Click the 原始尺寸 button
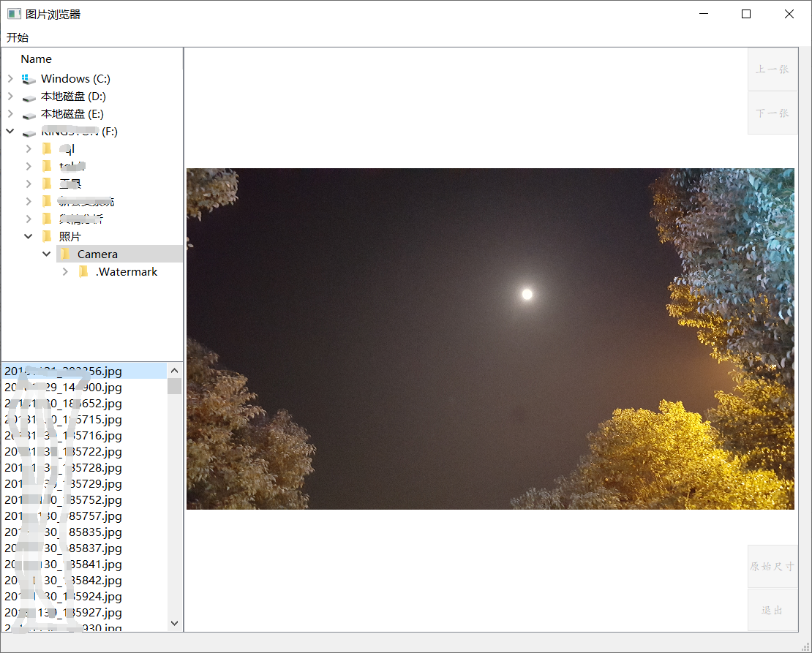 (772, 566)
